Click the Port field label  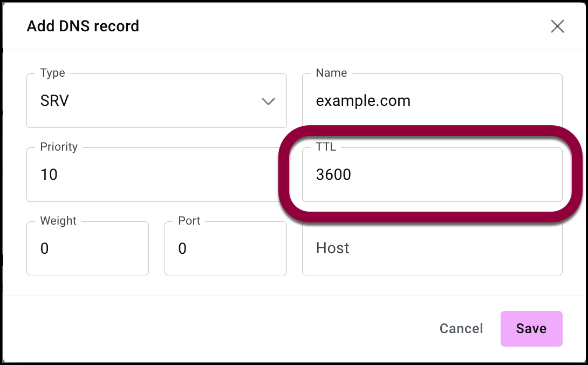[189, 221]
